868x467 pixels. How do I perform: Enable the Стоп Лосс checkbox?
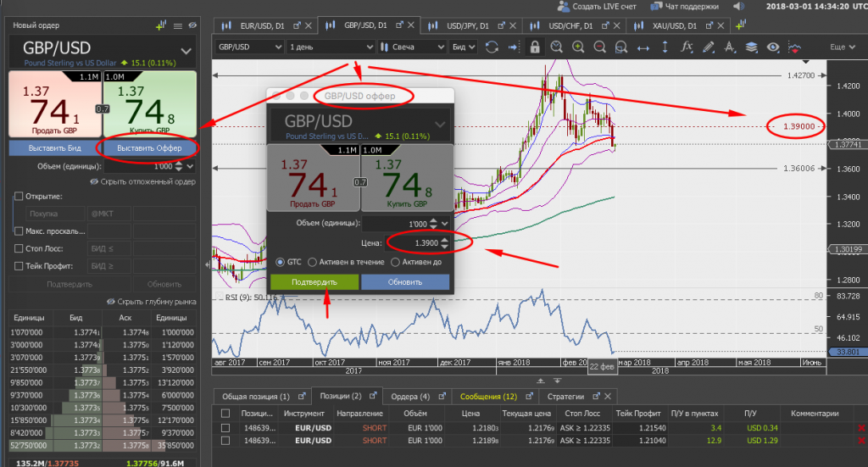19,249
